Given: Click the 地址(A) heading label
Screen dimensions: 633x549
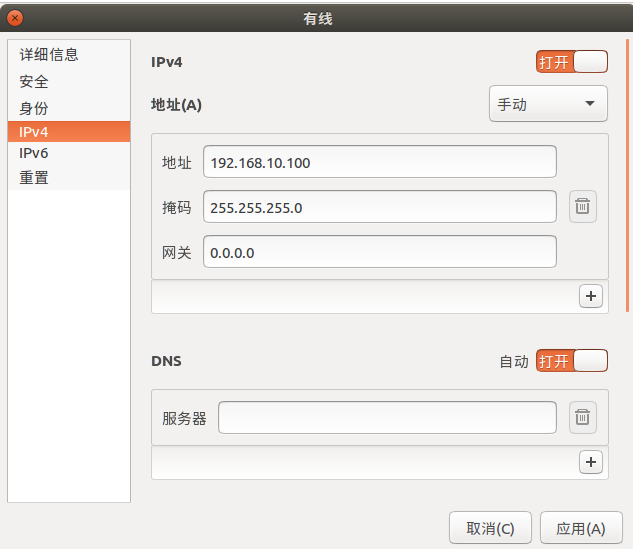Looking at the screenshot, I should [176, 105].
